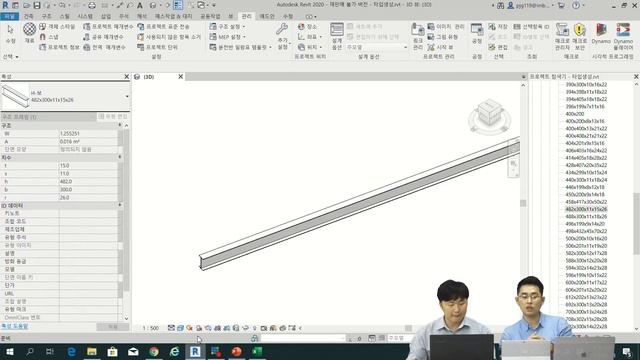Click IDs of Selection (선택항목 ID)
This screenshot has height=360, width=640.
pyautogui.click(x=531, y=27)
